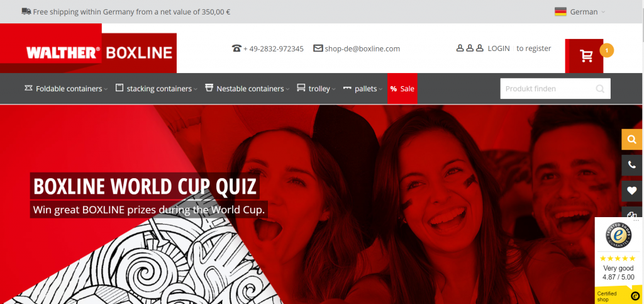Open the red Sale tab
The height and width of the screenshot is (304, 644).
[402, 88]
